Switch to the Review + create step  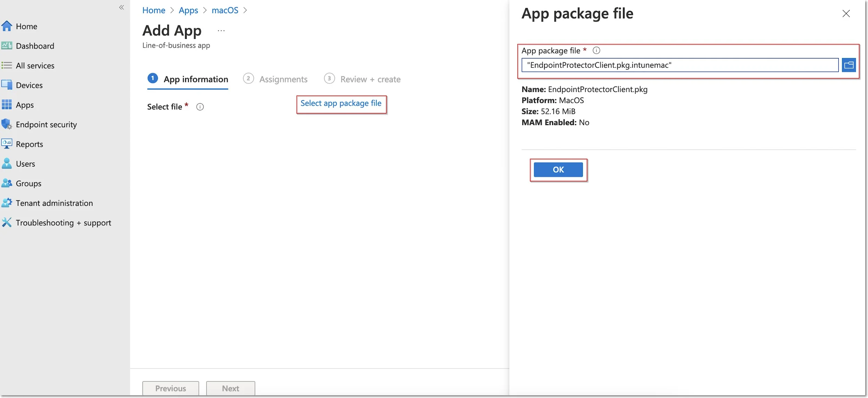tap(362, 79)
